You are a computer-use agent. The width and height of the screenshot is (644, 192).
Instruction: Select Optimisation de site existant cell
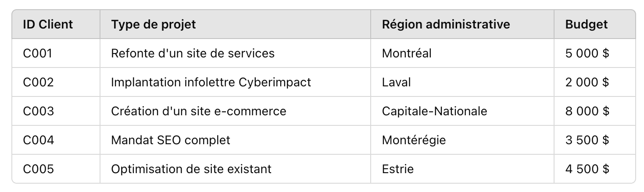(x=235, y=169)
